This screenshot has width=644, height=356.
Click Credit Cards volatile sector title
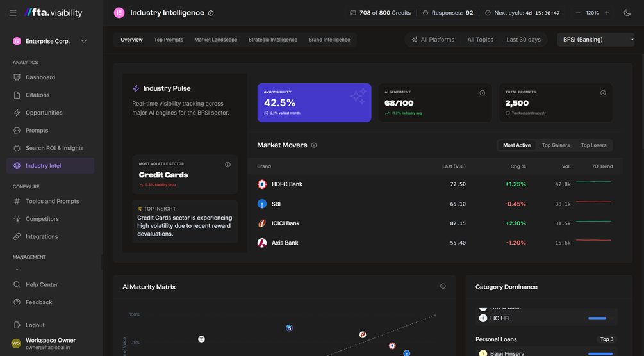tap(163, 175)
